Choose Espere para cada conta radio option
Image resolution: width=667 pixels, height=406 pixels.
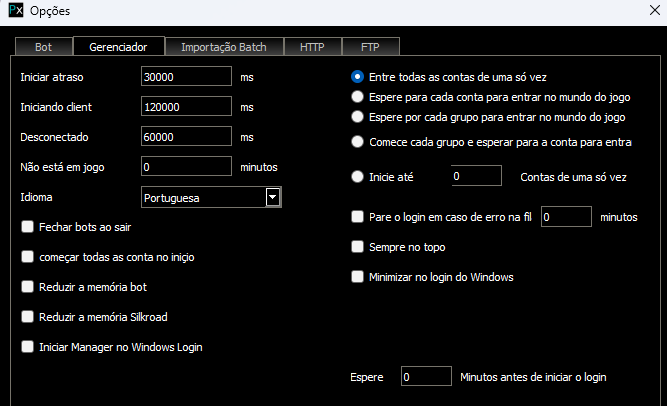[x=358, y=97]
